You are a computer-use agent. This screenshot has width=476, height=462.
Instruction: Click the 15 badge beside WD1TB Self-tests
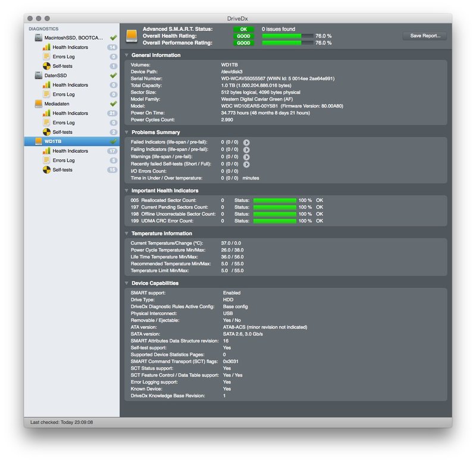point(112,169)
